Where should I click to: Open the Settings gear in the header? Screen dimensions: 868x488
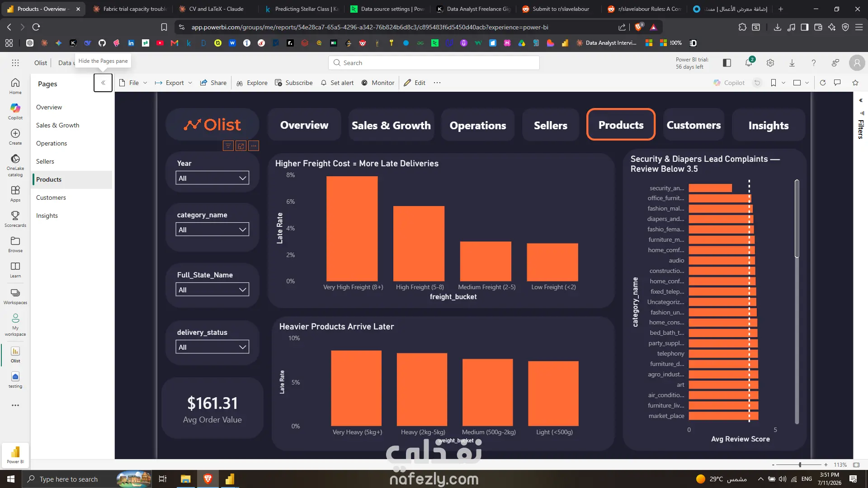tap(770, 63)
